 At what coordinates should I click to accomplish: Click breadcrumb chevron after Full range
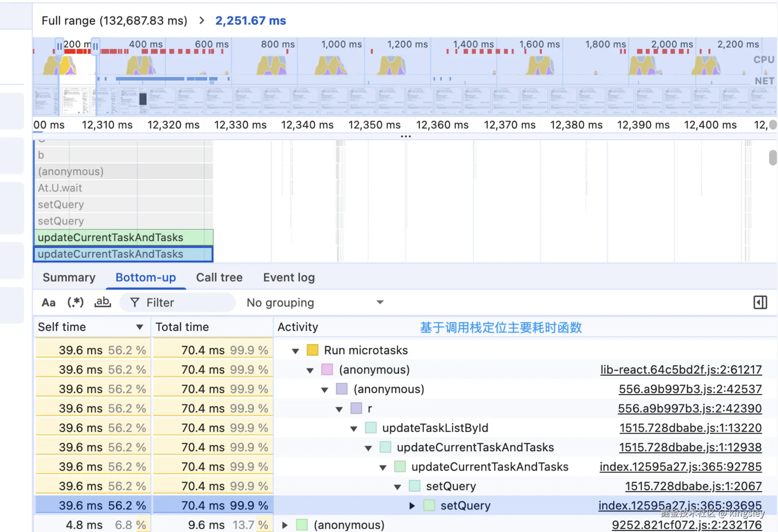(201, 21)
